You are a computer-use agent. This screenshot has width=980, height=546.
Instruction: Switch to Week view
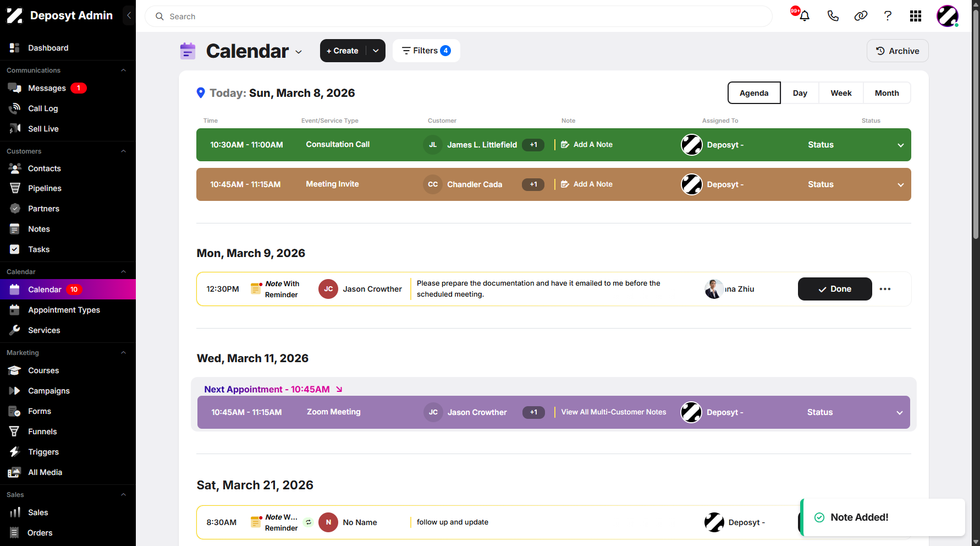tap(841, 93)
